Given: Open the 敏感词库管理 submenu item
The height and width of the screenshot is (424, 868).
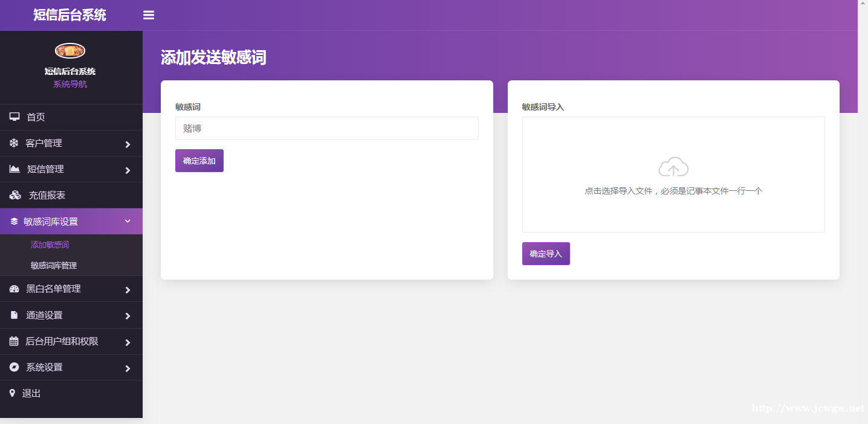Looking at the screenshot, I should (53, 265).
